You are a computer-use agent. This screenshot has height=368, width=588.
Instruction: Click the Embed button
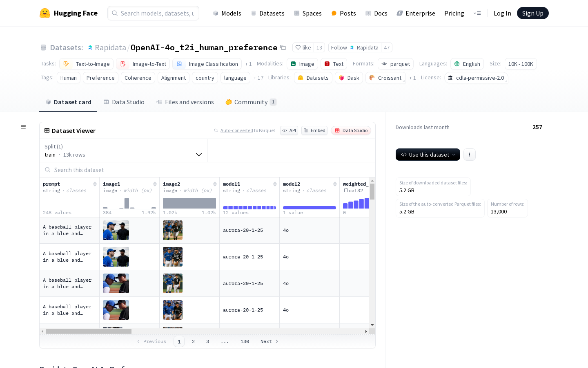(x=314, y=130)
